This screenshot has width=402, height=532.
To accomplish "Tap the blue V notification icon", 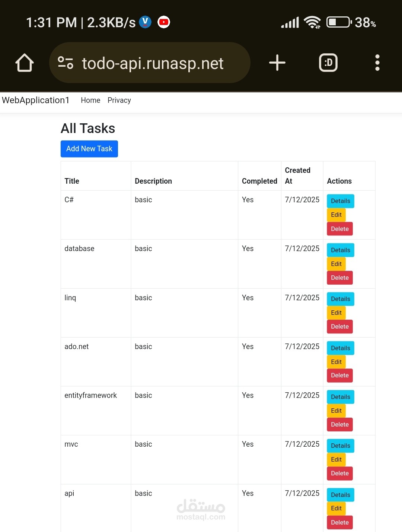I will pyautogui.click(x=145, y=22).
